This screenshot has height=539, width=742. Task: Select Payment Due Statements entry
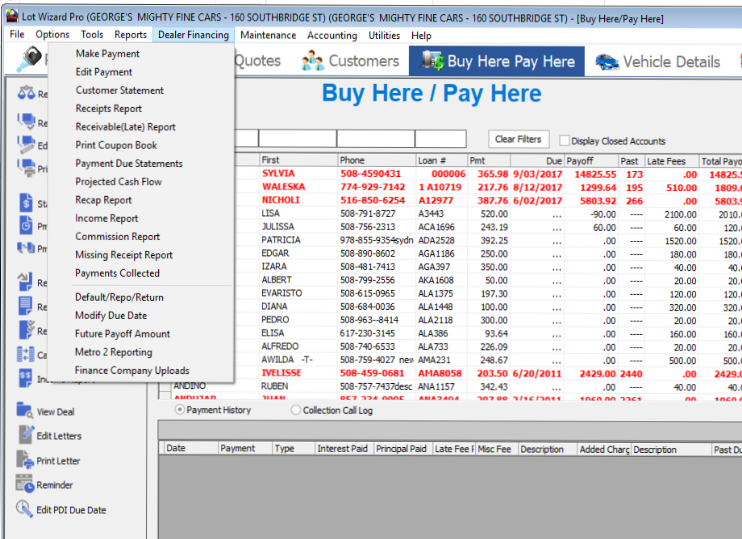[129, 163]
